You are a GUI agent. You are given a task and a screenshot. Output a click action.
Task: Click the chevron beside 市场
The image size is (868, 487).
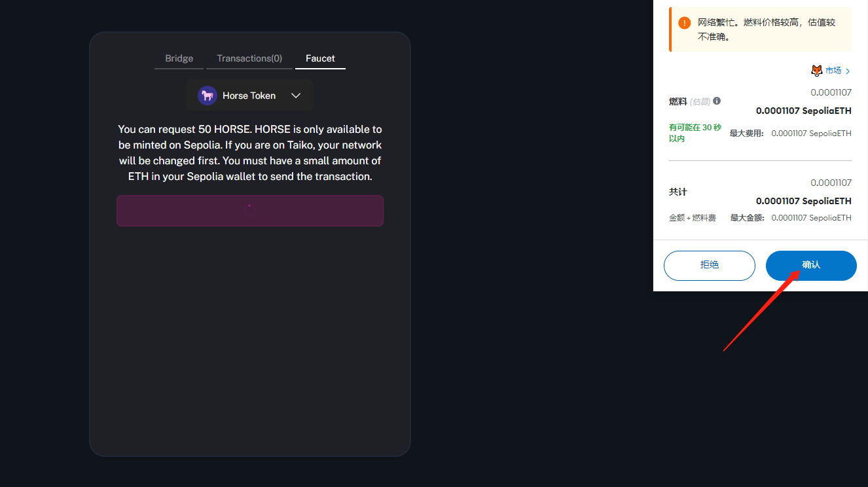tap(848, 71)
